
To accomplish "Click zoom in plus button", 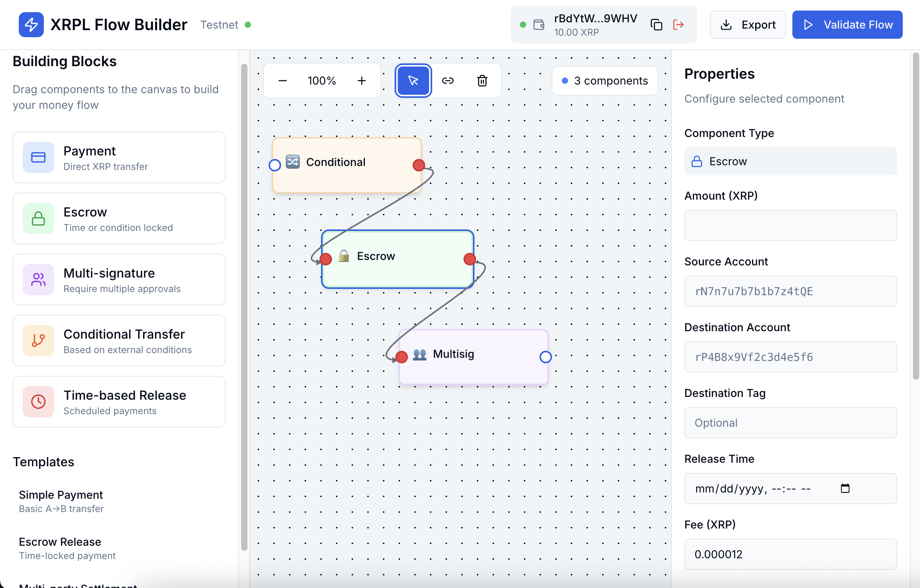I will [x=361, y=81].
